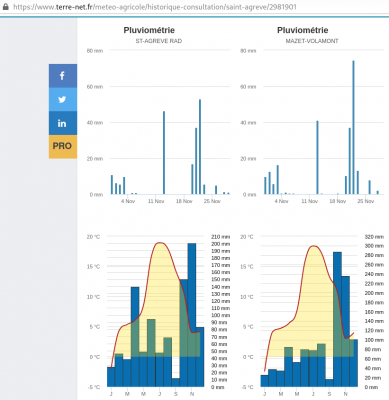This screenshot has width=389, height=400.
Task: Share the page on Twitter
Action: pyautogui.click(x=63, y=100)
